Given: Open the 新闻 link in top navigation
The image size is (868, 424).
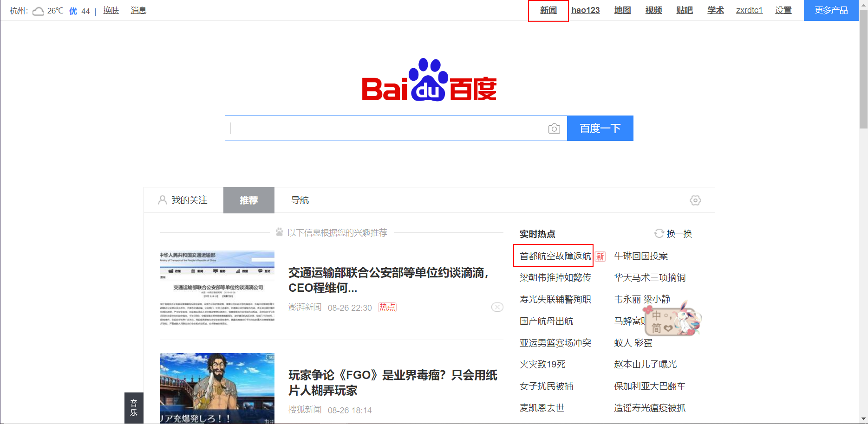Looking at the screenshot, I should pyautogui.click(x=548, y=10).
